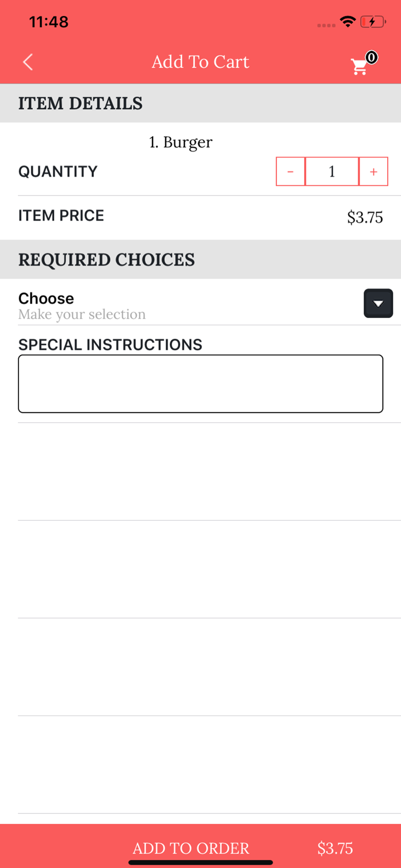Increase quantity with the plus button
Screen dimensions: 401x868
click(373, 171)
